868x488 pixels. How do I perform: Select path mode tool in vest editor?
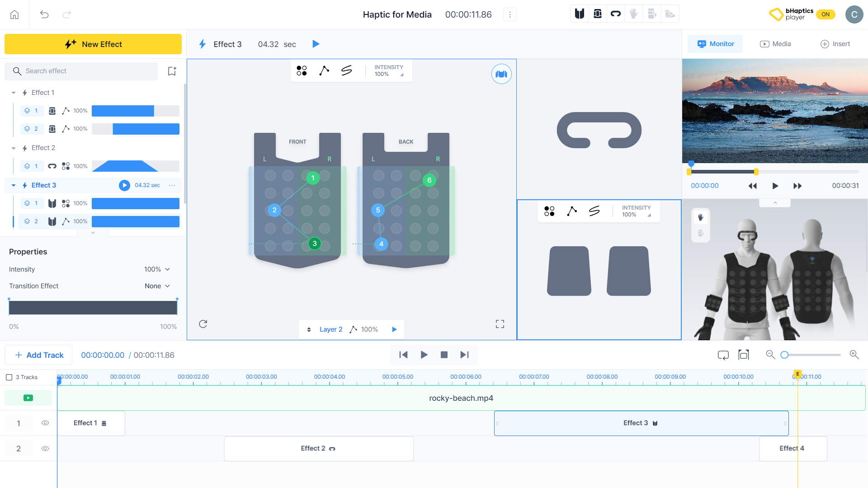[324, 70]
